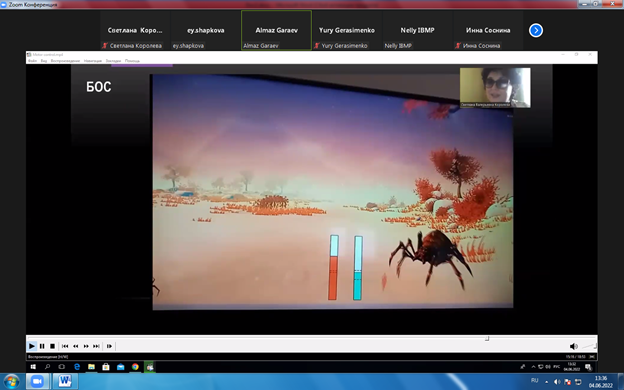Click the Play button in media player
Image resolution: width=624 pixels, height=390 pixels.
point(32,346)
